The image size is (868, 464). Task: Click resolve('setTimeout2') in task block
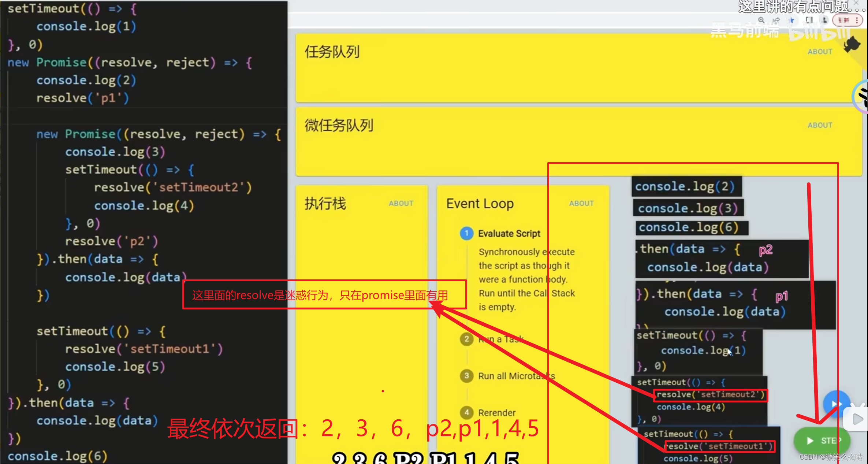(x=710, y=395)
